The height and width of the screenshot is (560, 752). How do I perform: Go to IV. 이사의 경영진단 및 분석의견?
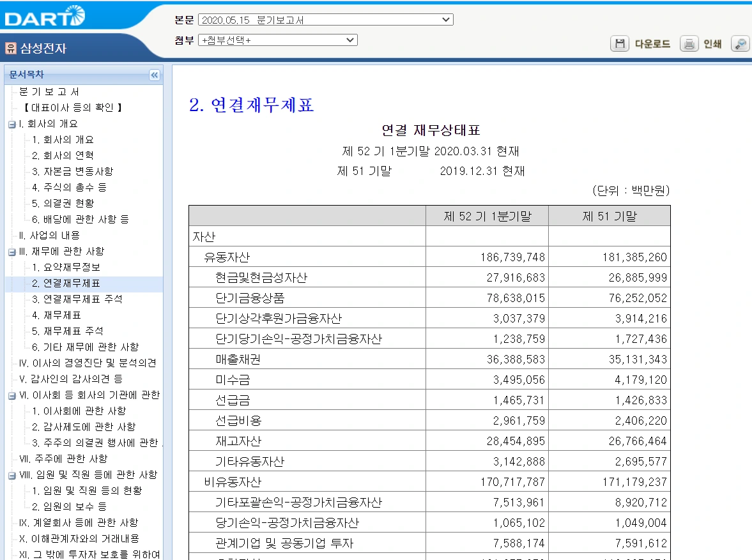88,363
